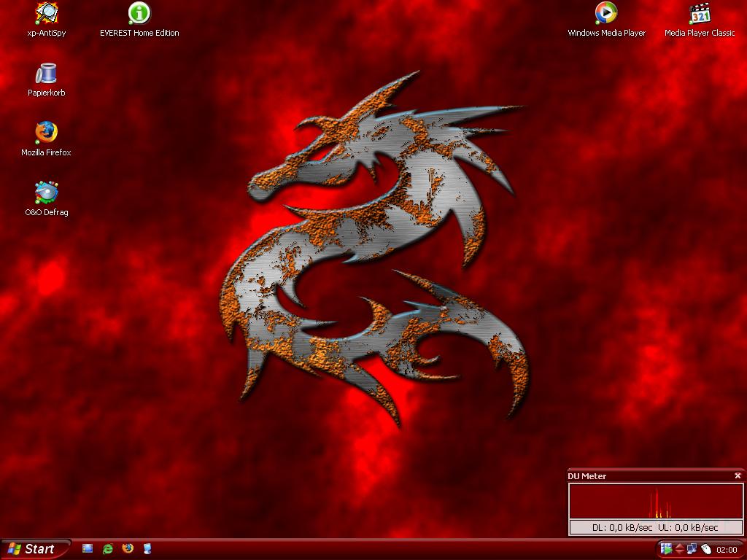Image resolution: width=747 pixels, height=560 pixels.
Task: Click the DU Meter traffic graph
Action: click(655, 502)
